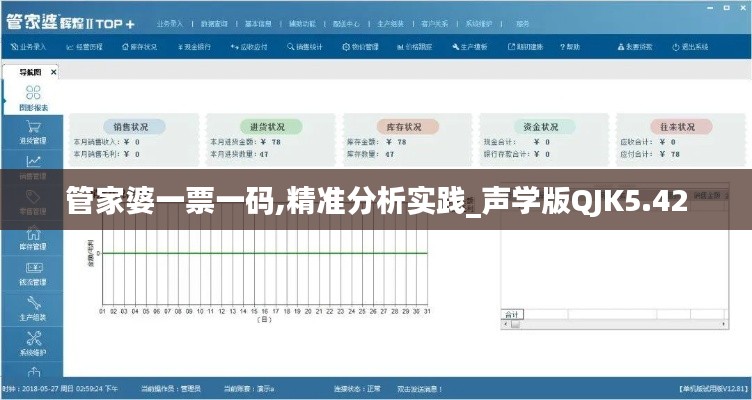The height and width of the screenshot is (400, 752).
Task: Open 帮助 help toolbar item
Action: [x=570, y=47]
